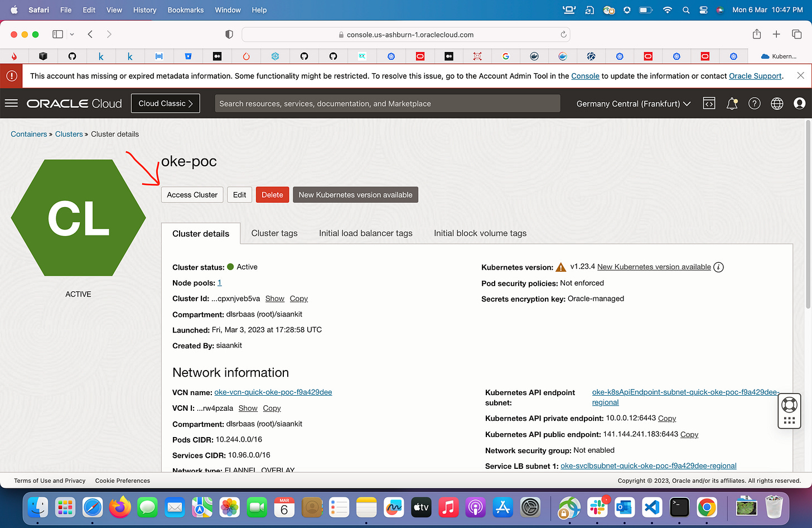Select the Kubern... open tab
This screenshot has height=528, width=812.
click(779, 56)
